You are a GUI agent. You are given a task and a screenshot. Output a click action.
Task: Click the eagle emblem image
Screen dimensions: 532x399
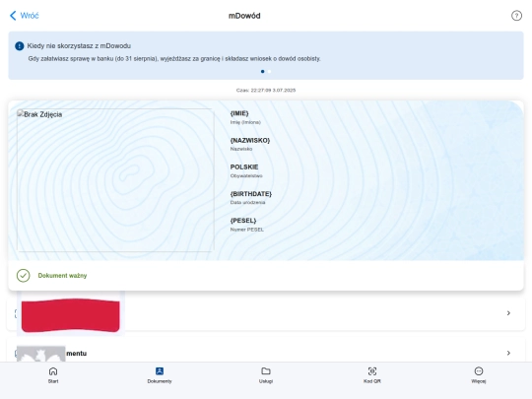click(x=40, y=354)
